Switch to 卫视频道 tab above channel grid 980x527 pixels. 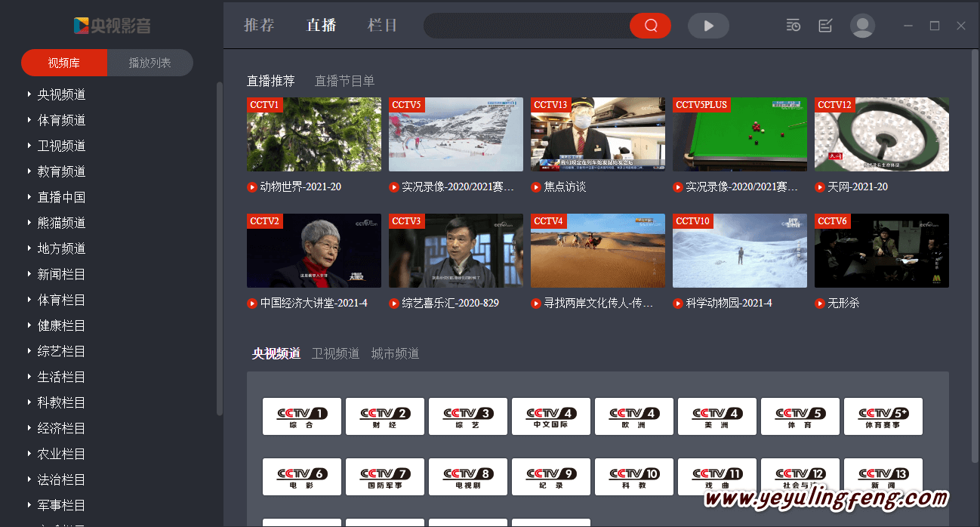[335, 353]
